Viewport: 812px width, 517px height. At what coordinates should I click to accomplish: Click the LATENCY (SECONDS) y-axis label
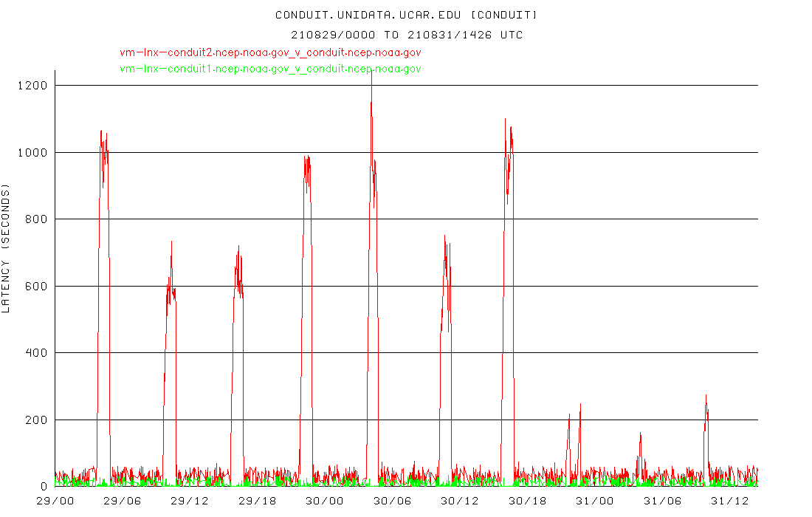(x=6, y=250)
